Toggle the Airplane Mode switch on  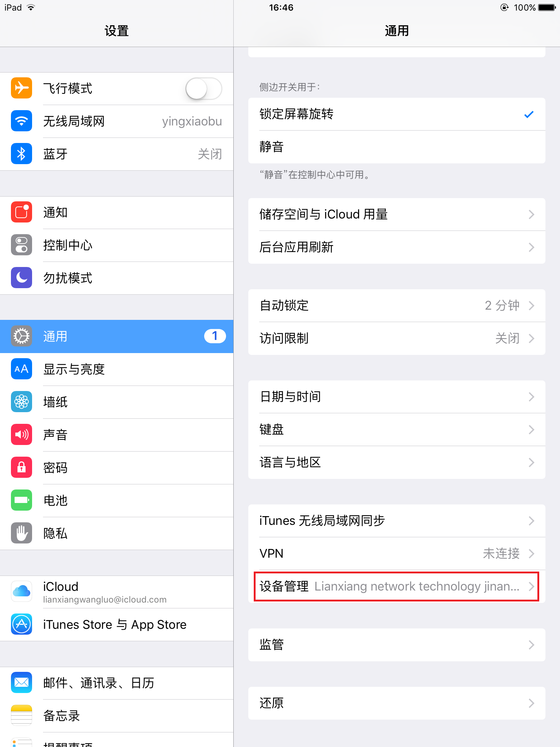tap(204, 89)
